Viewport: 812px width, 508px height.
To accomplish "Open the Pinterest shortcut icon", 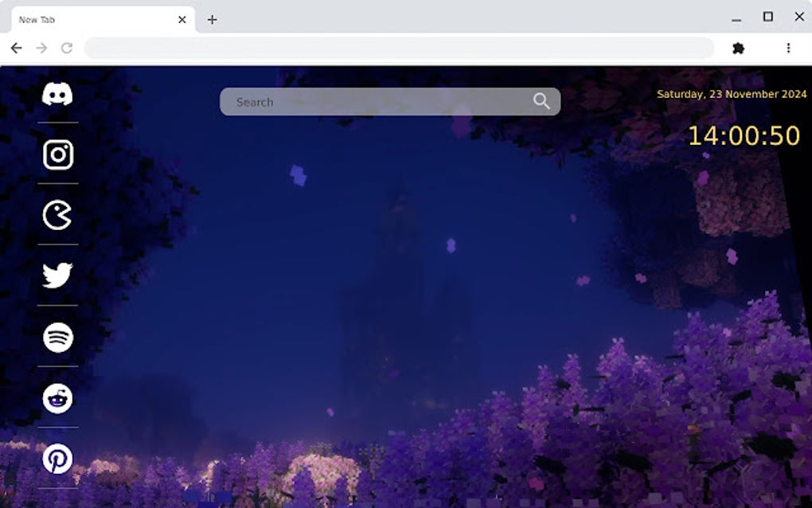I will pos(57,458).
